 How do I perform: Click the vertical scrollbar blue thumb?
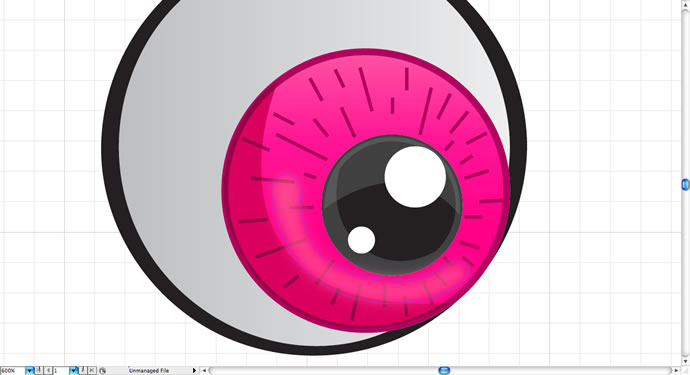(x=686, y=185)
